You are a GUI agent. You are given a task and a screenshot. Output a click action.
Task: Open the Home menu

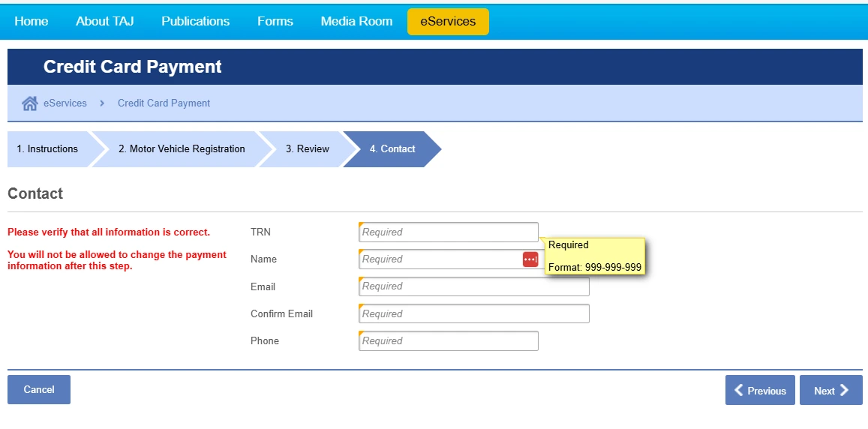pyautogui.click(x=32, y=22)
